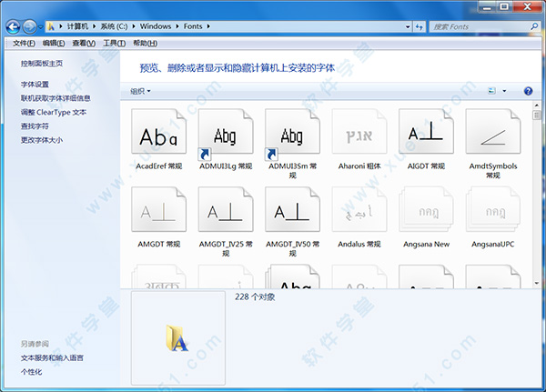Select the AMGDT_IV25 常规 font icon

pyautogui.click(x=226, y=209)
